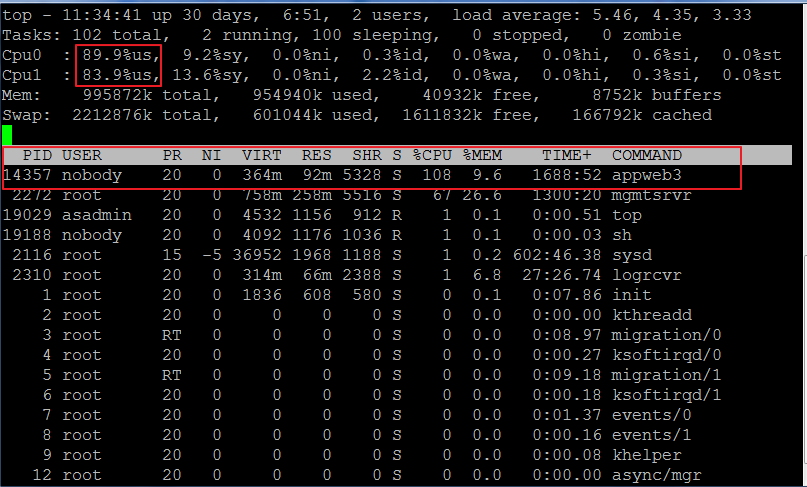Click the green terminal cursor block
807x487 pixels.
pos(7,135)
